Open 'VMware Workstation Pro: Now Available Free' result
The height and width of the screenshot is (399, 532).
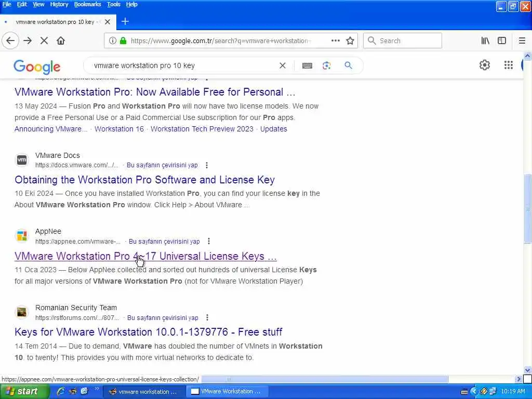point(155,92)
